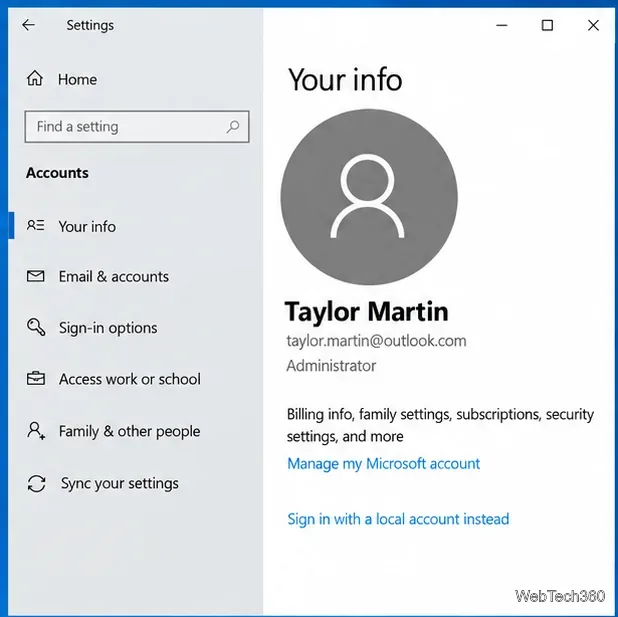Open Manage my Microsoft account link
Viewport: 618px width, 617px height.
click(x=383, y=464)
